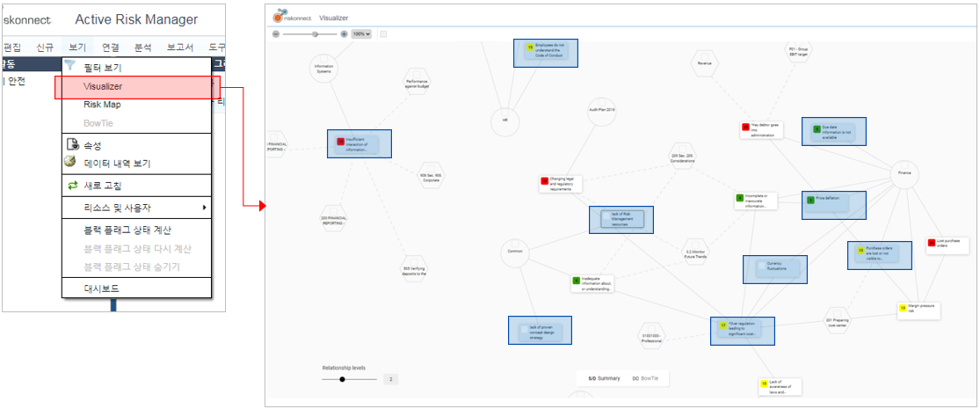Open the 보고서 menu
The width and height of the screenshot is (980, 409).
pyautogui.click(x=180, y=47)
